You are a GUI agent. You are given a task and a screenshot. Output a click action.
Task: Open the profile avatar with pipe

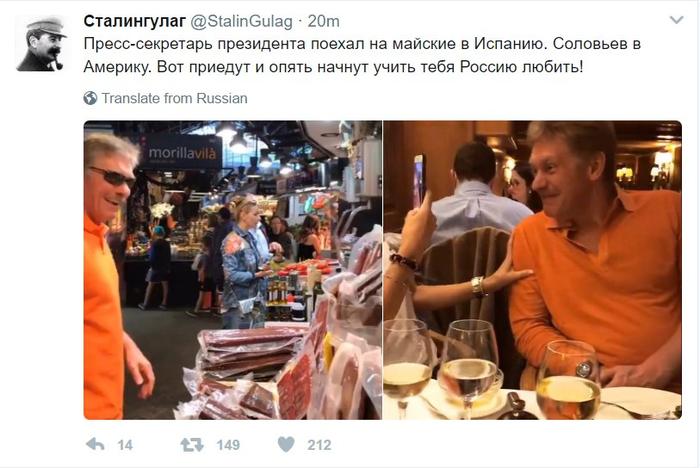[x=42, y=44]
